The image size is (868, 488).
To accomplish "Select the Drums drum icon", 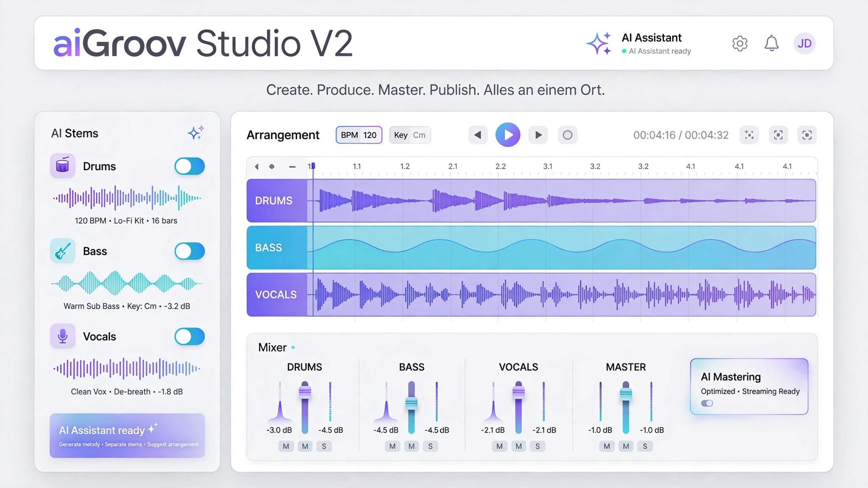I will (x=63, y=166).
